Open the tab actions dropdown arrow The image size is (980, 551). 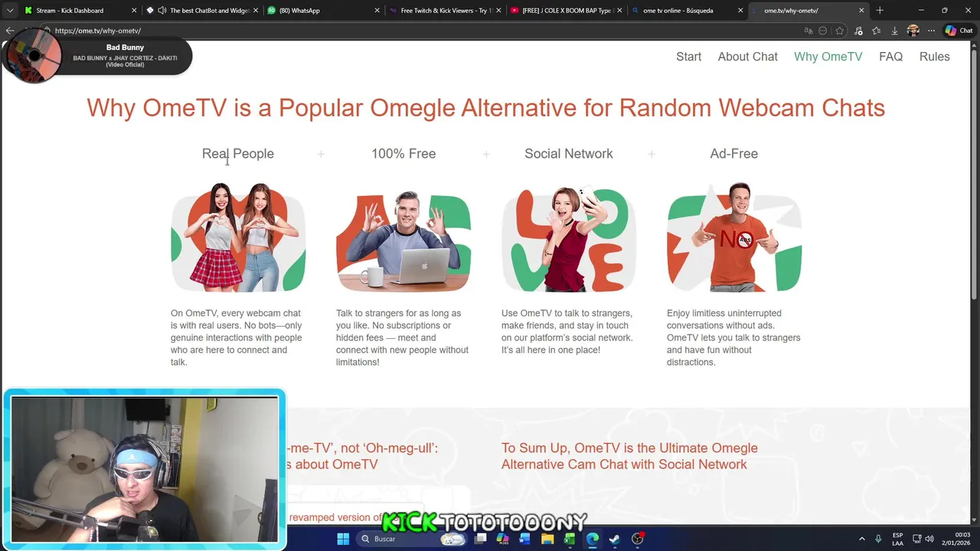coord(10,11)
